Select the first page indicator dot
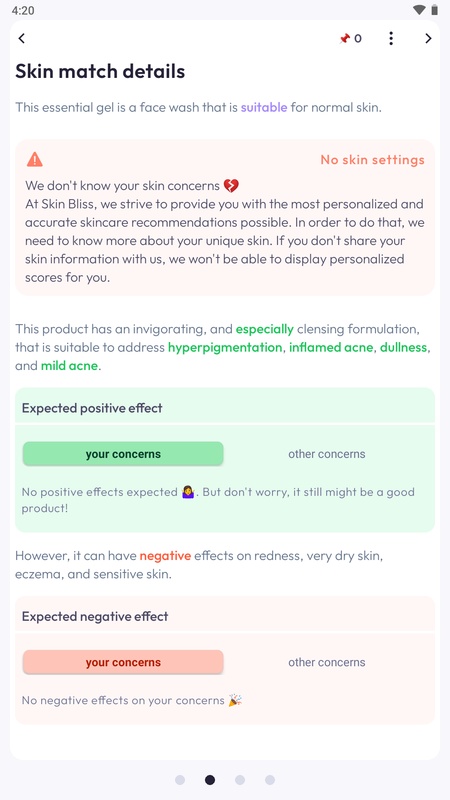Viewport: 450px width, 800px height. [x=180, y=780]
